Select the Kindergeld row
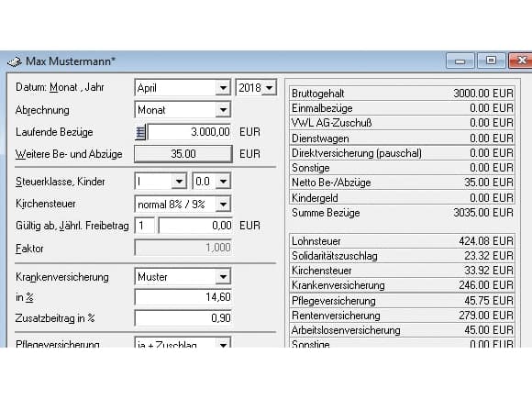This screenshot has height=399, width=532. pos(402,197)
